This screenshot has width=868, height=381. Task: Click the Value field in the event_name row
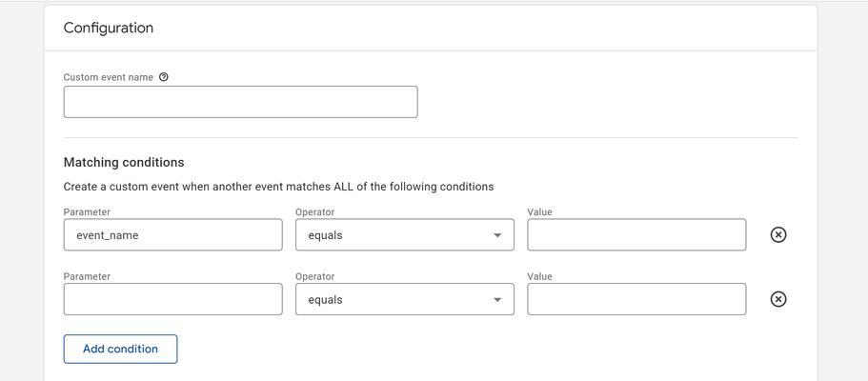(636, 235)
